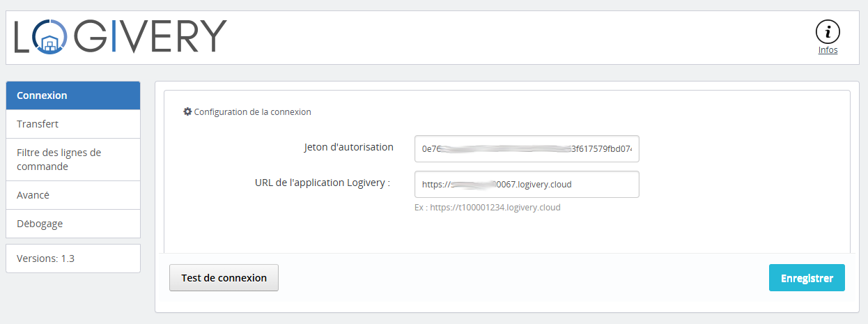The width and height of the screenshot is (868, 324).
Task: Focus the URL de l'application Logivery field
Action: click(x=527, y=185)
